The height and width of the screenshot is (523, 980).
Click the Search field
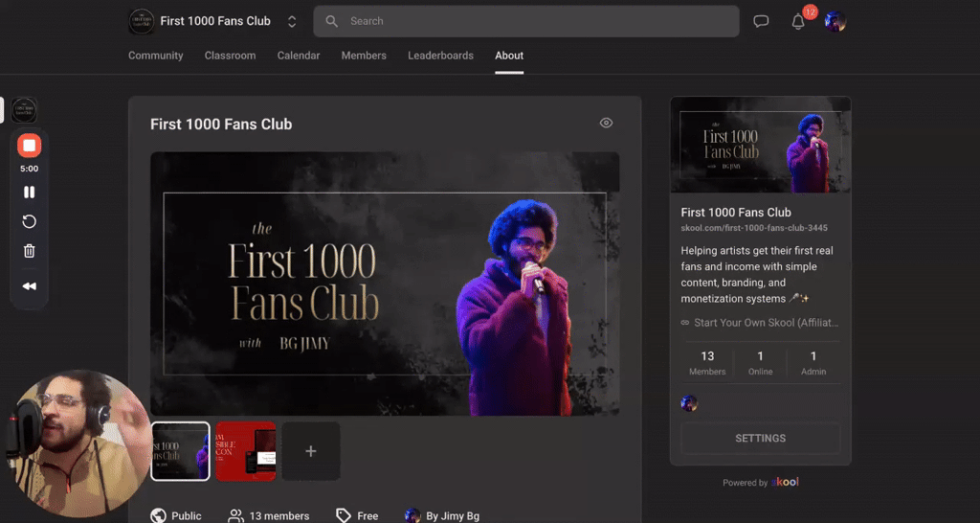pos(526,21)
